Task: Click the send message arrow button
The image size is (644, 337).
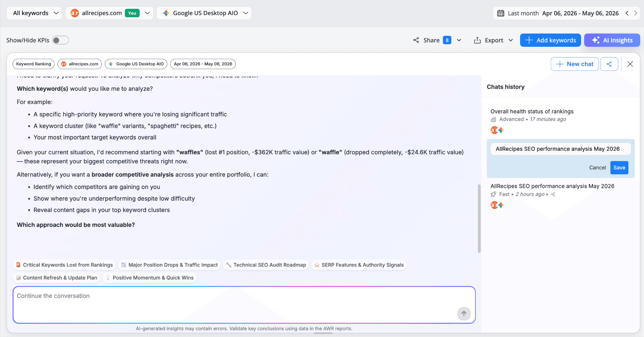Action: click(464, 313)
